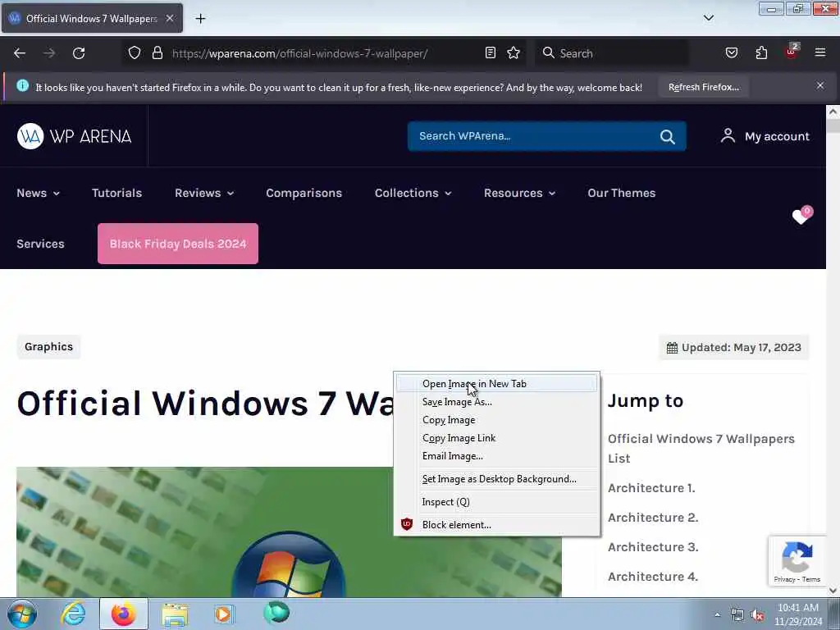Expand the Reviews menu
Image resolution: width=840 pixels, height=630 pixels.
tap(204, 193)
